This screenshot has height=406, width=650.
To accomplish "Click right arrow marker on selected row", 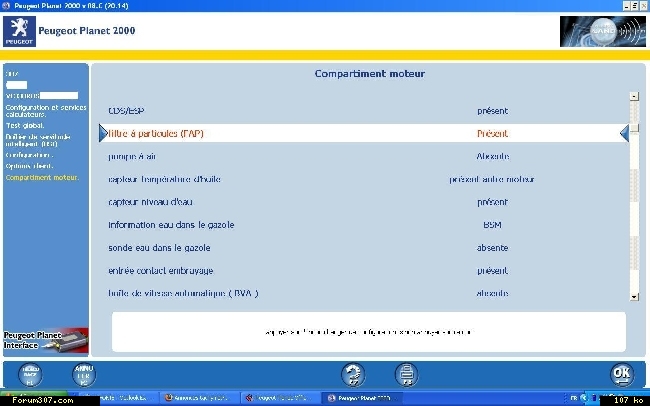I will [x=624, y=133].
